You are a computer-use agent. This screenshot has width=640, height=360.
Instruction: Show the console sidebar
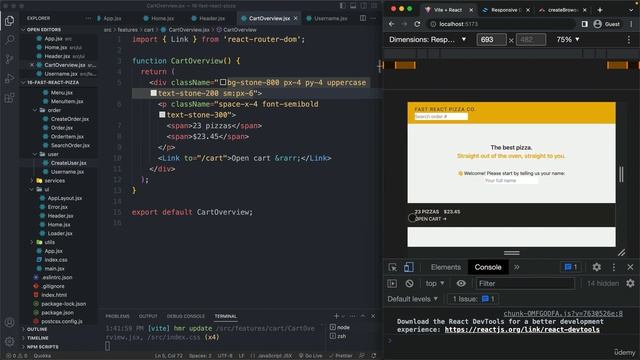click(392, 283)
